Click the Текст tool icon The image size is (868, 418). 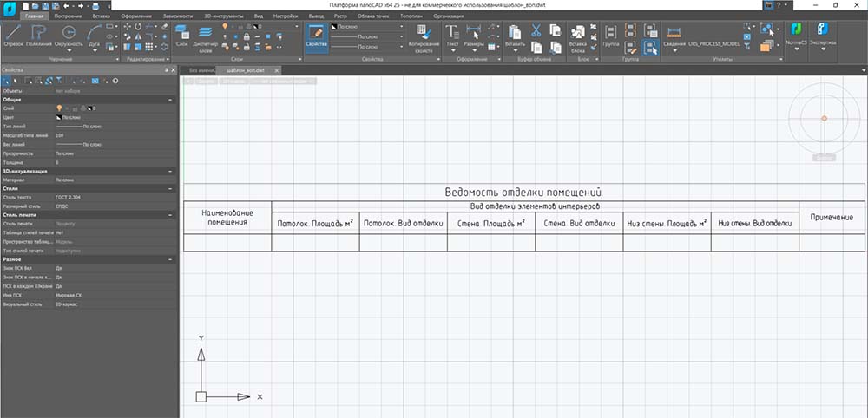pos(452,31)
